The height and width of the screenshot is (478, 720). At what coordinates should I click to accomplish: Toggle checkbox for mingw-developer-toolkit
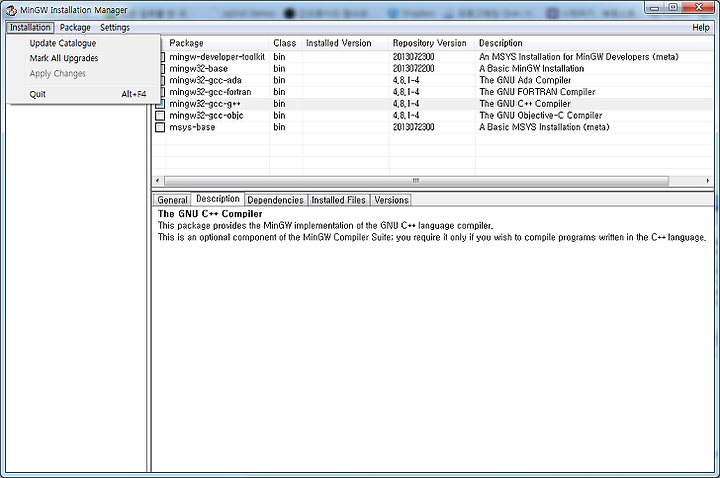click(162, 57)
